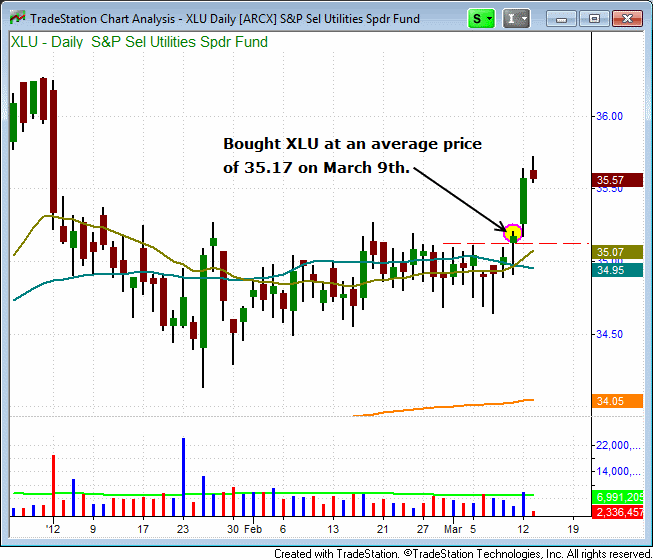Click the '12 year date axis label
The width and height of the screenshot is (653, 560).
tap(53, 529)
